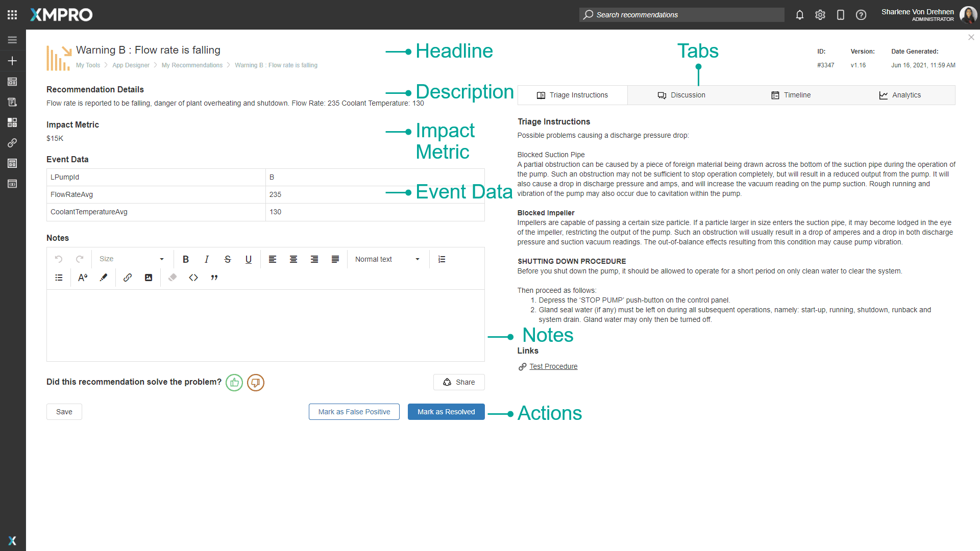Expand the hamburger sidebar menu
The height and width of the screenshot is (551, 980).
12,40
